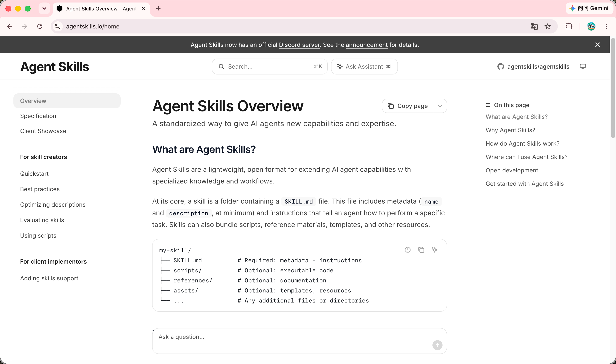Copy the my-skill code block contents
616x364 pixels.
pos(421,250)
